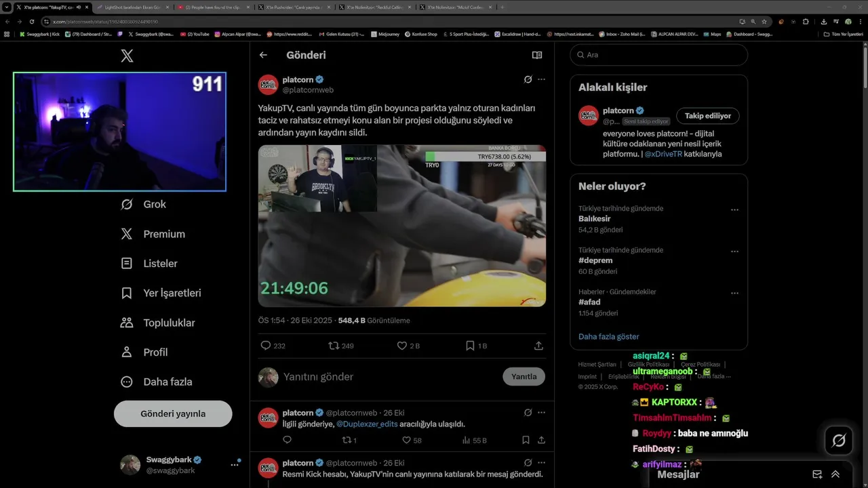868x488 pixels.
Task: Reload the page in browser toolbar
Action: tap(31, 21)
